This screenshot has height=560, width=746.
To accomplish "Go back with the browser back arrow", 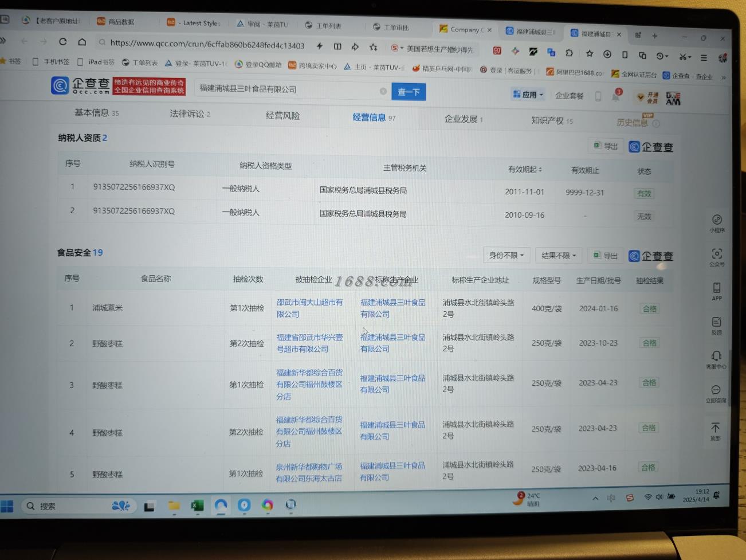I will point(24,41).
